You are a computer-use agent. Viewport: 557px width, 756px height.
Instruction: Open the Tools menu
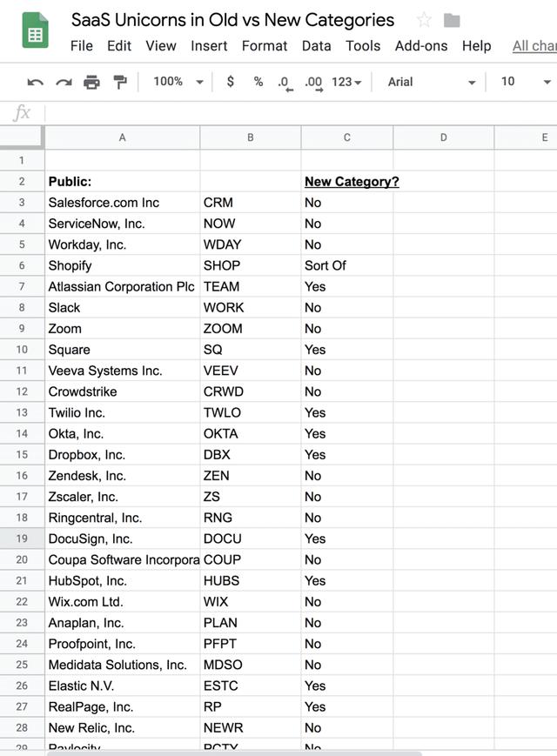click(363, 46)
